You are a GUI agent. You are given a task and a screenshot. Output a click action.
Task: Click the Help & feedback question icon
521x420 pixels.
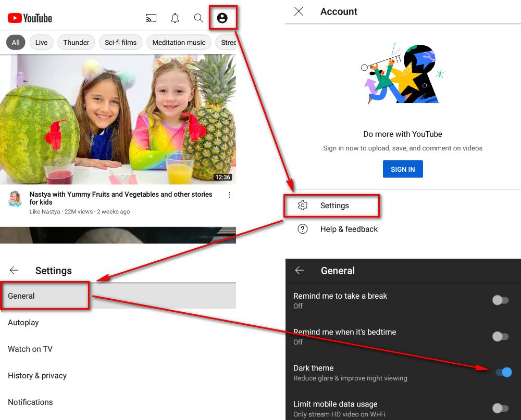coord(302,229)
